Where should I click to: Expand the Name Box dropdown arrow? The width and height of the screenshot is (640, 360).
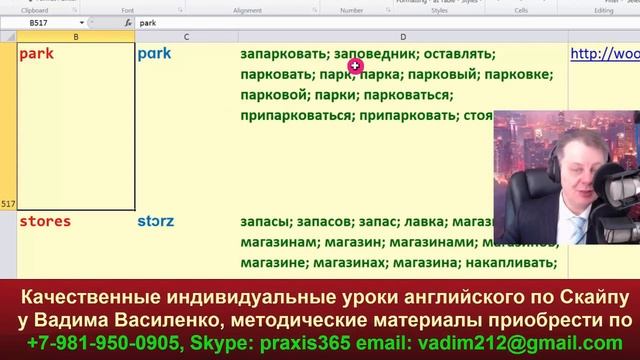tap(82, 23)
